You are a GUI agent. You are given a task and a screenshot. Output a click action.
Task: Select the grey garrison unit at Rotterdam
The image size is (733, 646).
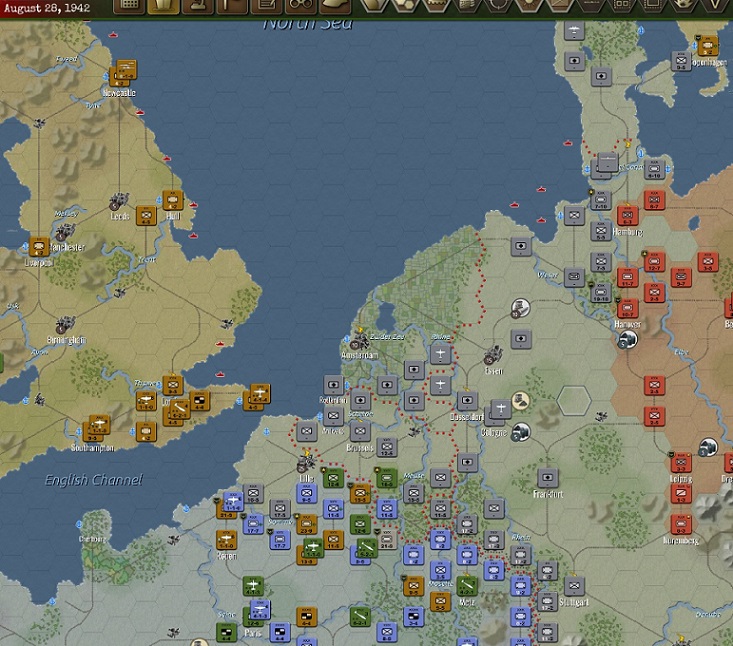point(333,385)
